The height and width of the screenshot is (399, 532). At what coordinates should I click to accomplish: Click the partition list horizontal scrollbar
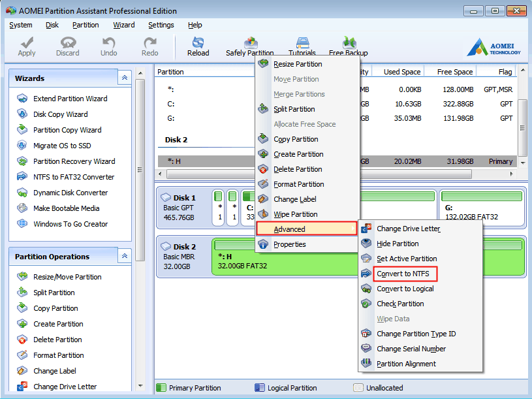319,174
